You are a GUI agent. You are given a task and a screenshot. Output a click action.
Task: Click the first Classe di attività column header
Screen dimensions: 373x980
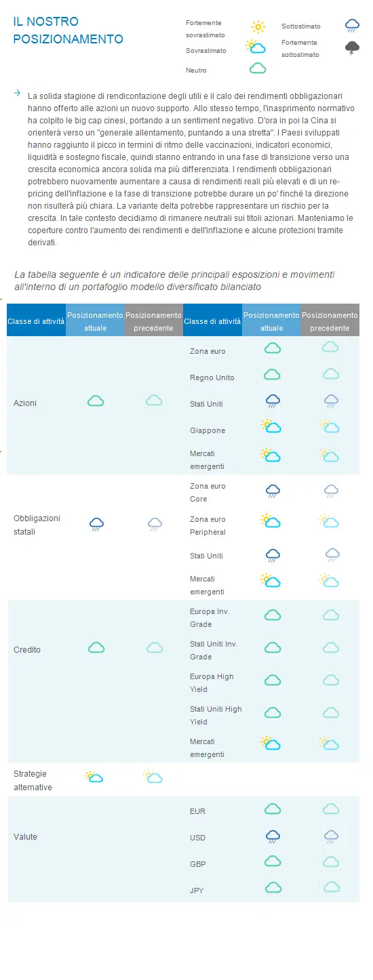36,321
